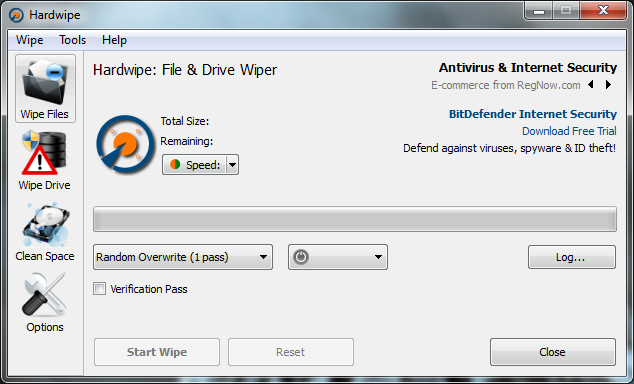Click the next ad arrow
This screenshot has height=384, width=634.
[x=608, y=84]
